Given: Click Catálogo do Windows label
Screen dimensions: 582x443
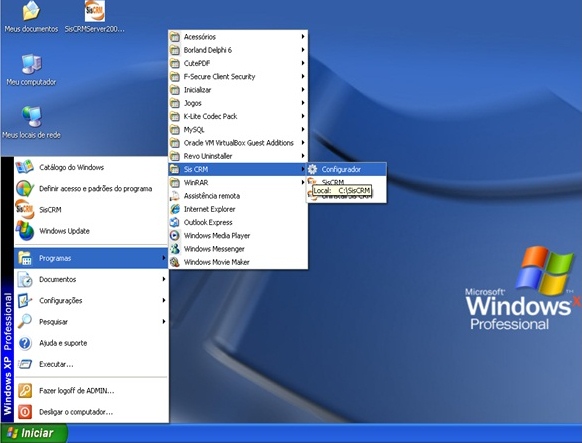Looking at the screenshot, I should [x=71, y=167].
